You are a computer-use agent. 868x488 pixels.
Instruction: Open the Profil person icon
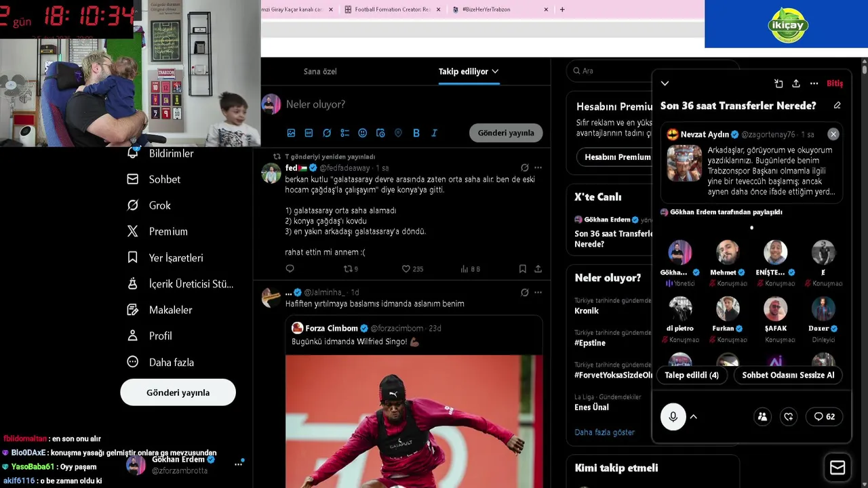point(133,335)
